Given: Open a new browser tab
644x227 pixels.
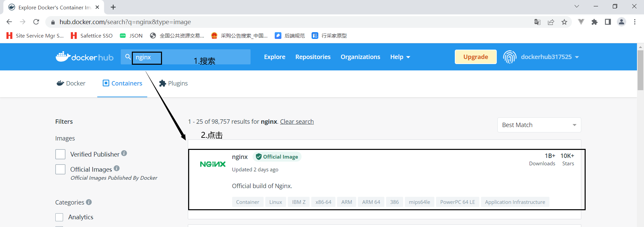Looking at the screenshot, I should coord(113,7).
